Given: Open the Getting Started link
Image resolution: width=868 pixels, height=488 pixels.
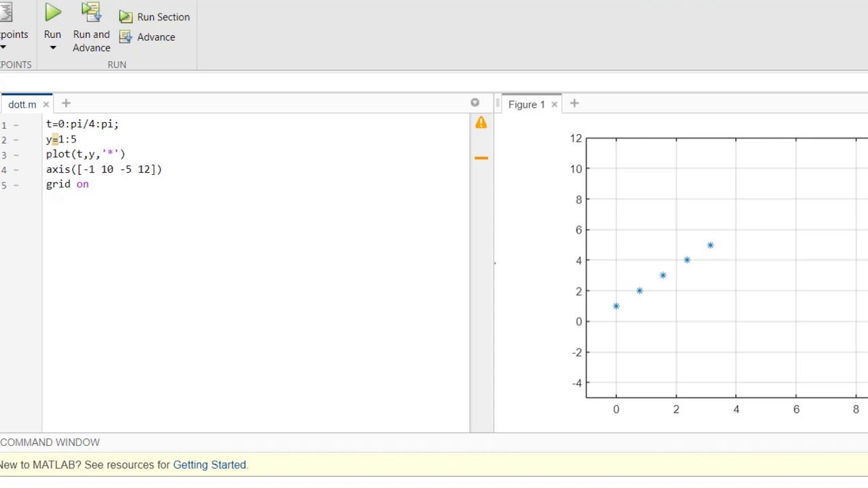Looking at the screenshot, I should pos(210,465).
